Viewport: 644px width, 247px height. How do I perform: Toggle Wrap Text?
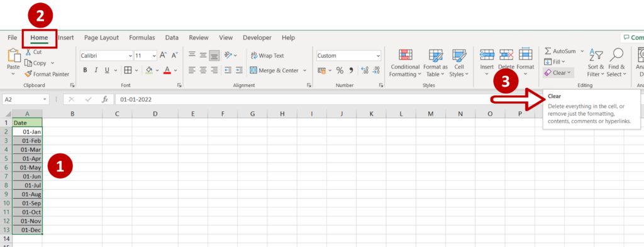[267, 55]
